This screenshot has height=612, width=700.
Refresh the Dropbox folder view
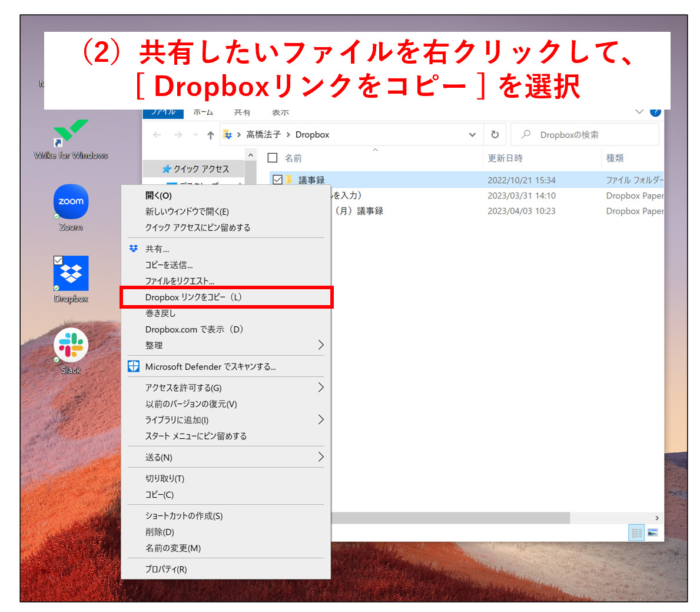pos(495,134)
